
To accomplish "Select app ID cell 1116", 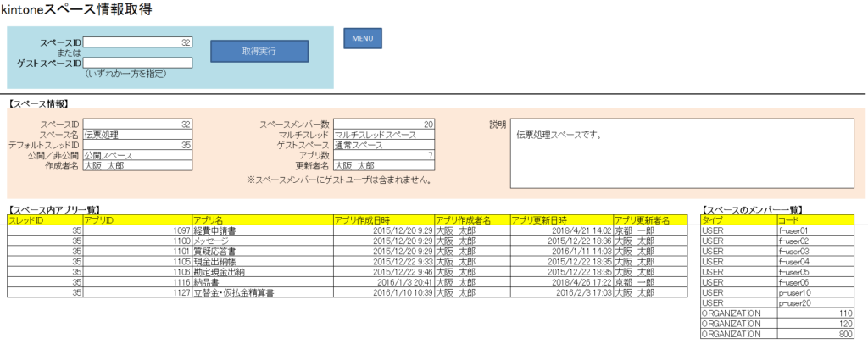I will click(x=137, y=282).
